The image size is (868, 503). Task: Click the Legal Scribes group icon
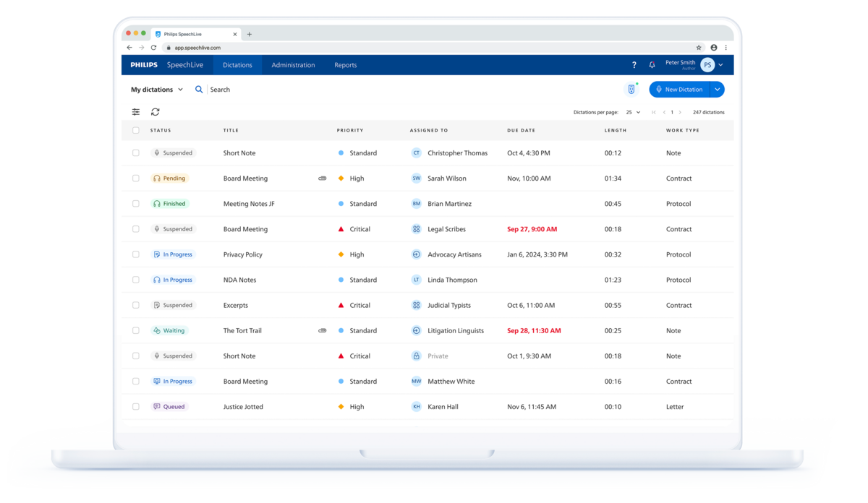417,229
